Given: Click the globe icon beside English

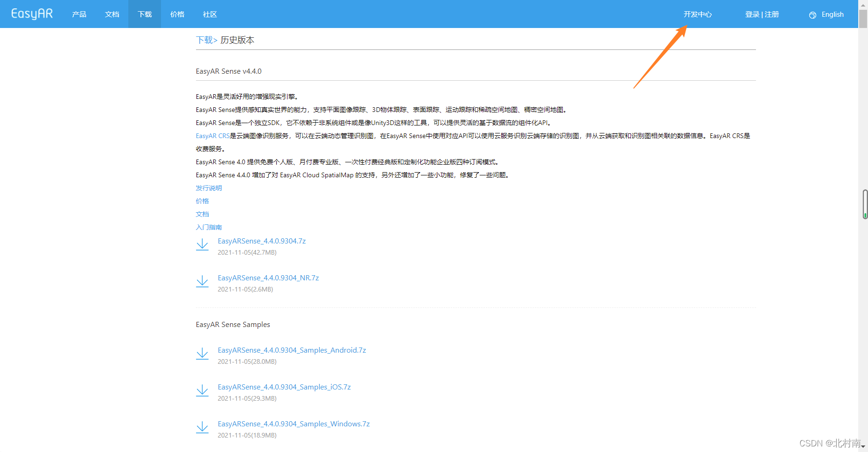Looking at the screenshot, I should coord(812,15).
